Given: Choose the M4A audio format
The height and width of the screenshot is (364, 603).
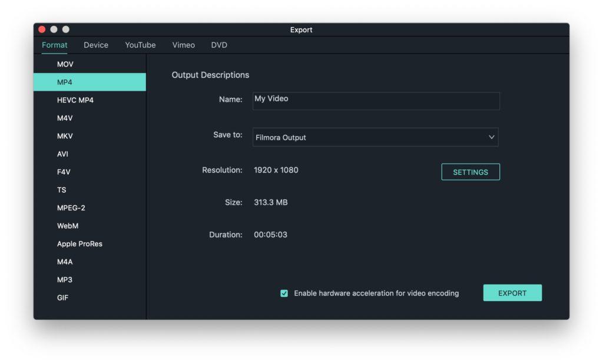Looking at the screenshot, I should tap(65, 262).
